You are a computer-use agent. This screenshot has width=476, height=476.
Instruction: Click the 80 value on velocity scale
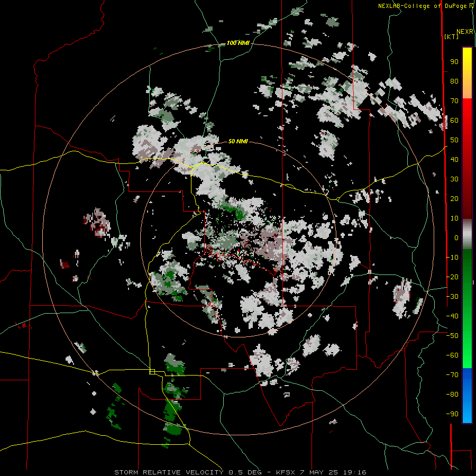tap(454, 81)
